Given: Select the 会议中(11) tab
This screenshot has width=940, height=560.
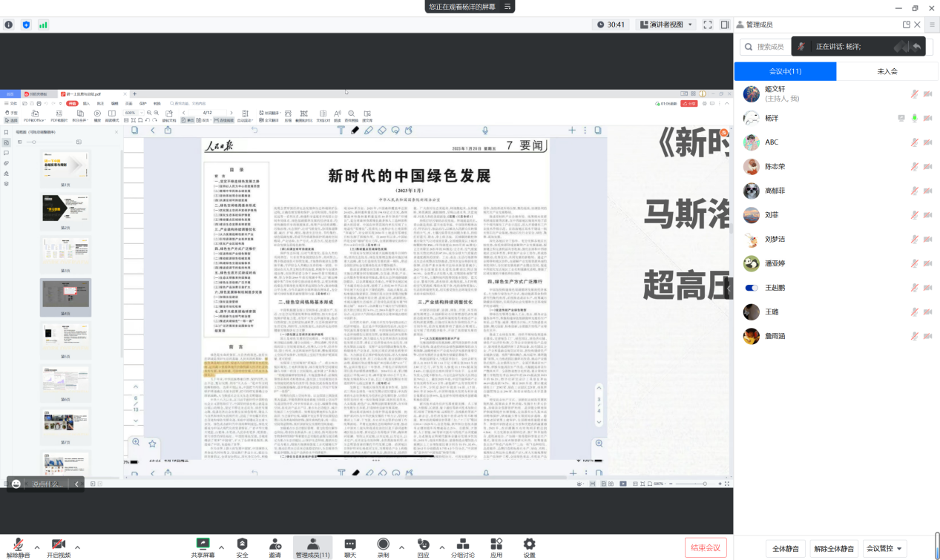Looking at the screenshot, I should pyautogui.click(x=785, y=71).
